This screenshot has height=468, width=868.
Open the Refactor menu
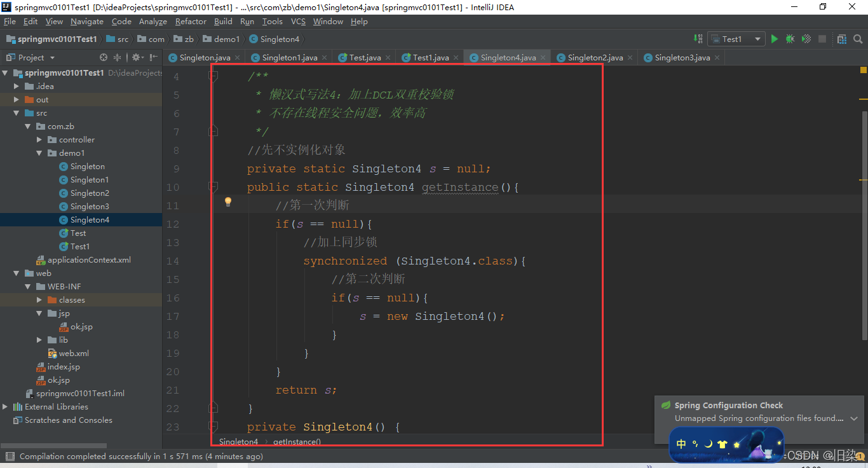pos(191,21)
